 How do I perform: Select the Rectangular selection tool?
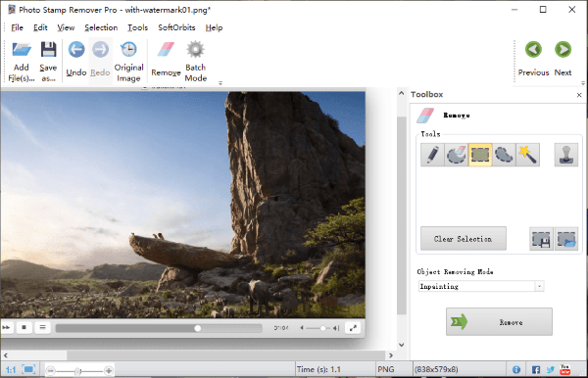point(480,155)
